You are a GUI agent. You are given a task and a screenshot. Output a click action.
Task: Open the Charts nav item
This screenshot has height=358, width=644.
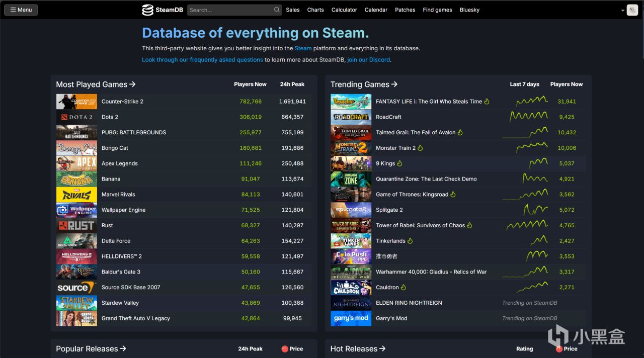coord(315,10)
